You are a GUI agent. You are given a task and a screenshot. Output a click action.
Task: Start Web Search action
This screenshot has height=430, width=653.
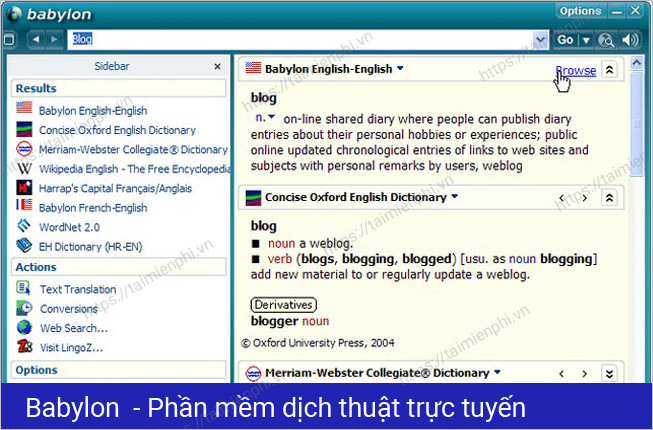73,328
